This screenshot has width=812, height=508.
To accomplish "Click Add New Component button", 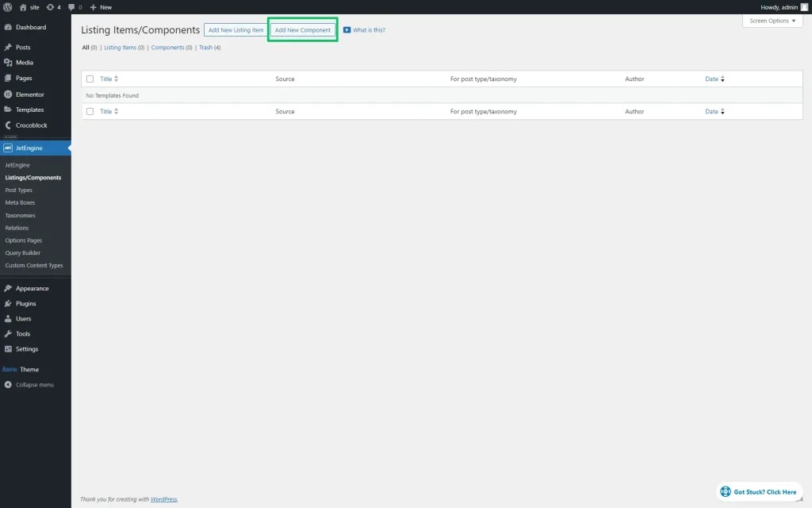I will click(302, 30).
